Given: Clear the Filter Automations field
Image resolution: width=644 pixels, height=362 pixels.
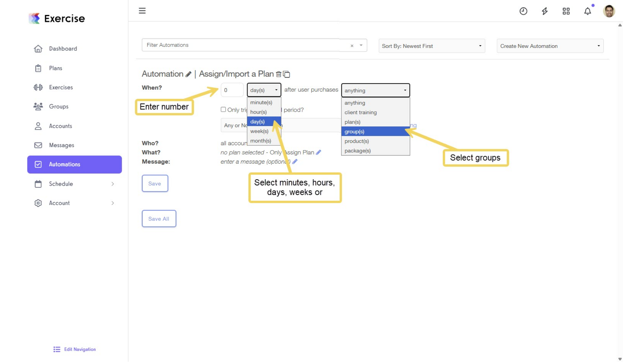Looking at the screenshot, I should [x=352, y=46].
